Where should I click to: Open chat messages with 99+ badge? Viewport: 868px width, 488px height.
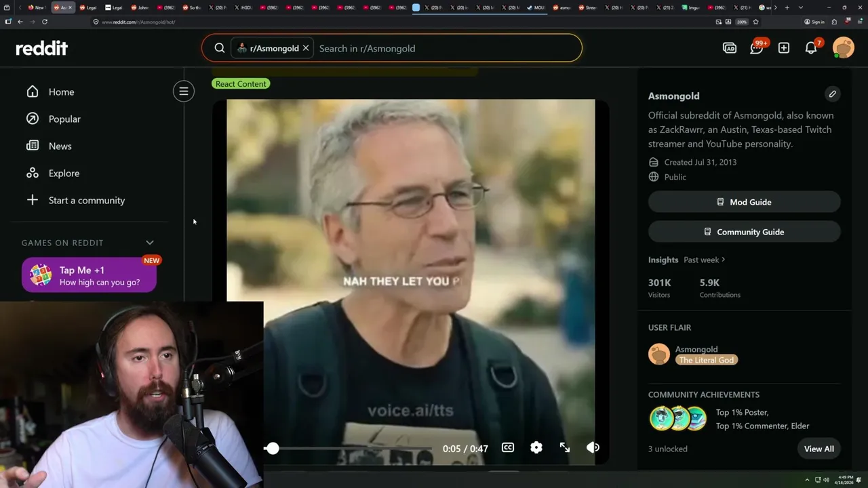(757, 48)
